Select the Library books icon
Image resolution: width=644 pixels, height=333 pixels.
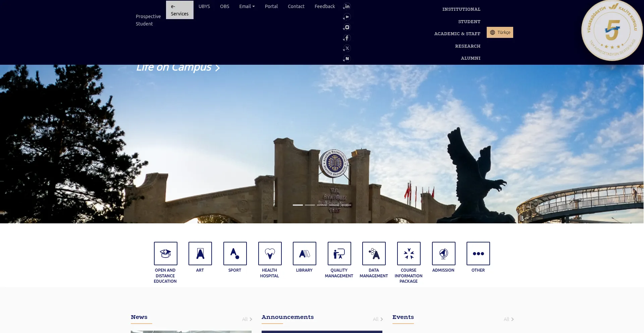(x=304, y=254)
